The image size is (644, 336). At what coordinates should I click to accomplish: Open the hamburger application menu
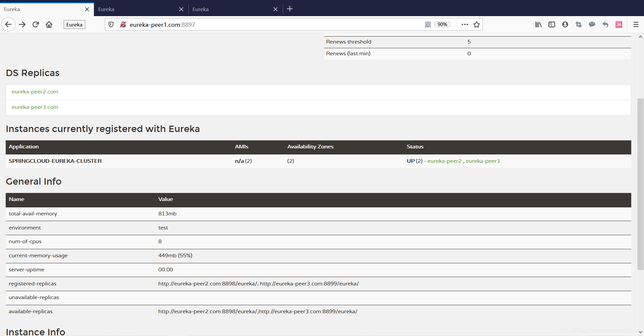(636, 24)
